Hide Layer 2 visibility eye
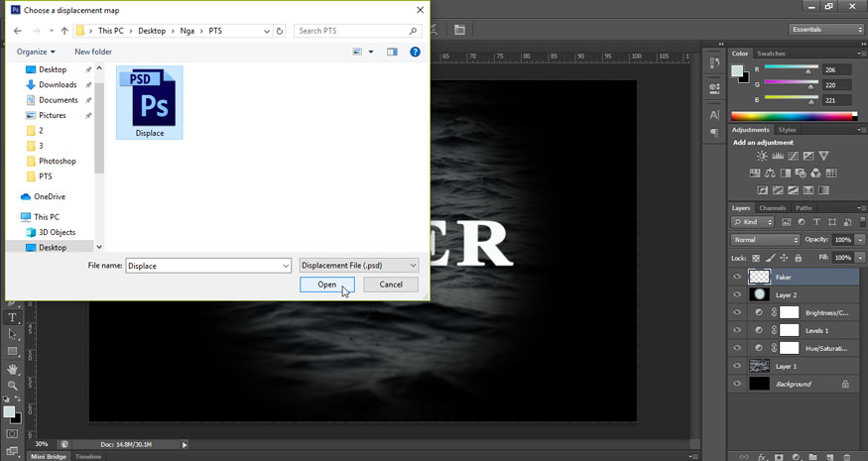This screenshot has width=868, height=461. (737, 295)
